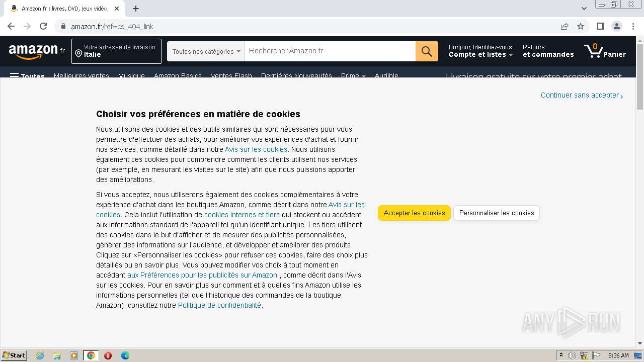Open Retours et commandes
Image resolution: width=644 pixels, height=362 pixels.
(x=548, y=51)
